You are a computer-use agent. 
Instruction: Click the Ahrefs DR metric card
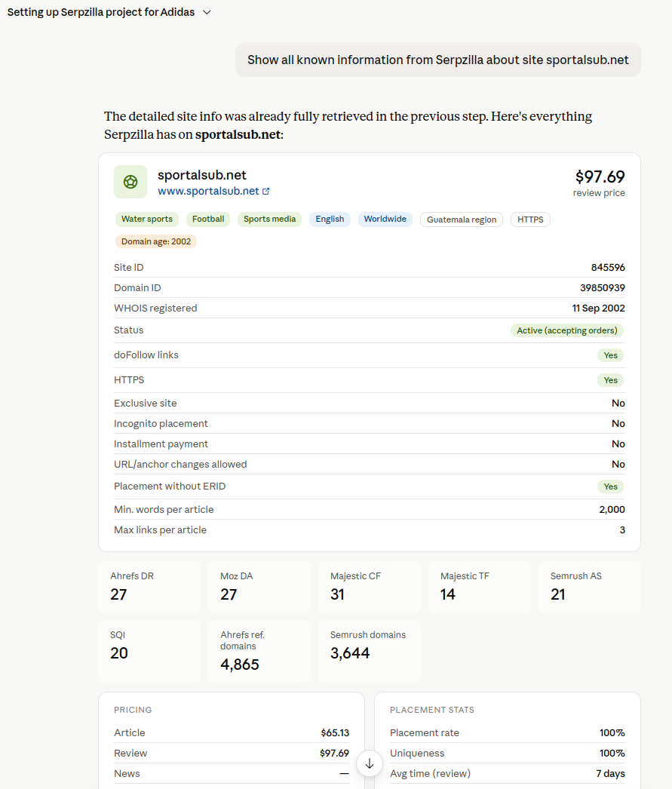(149, 587)
